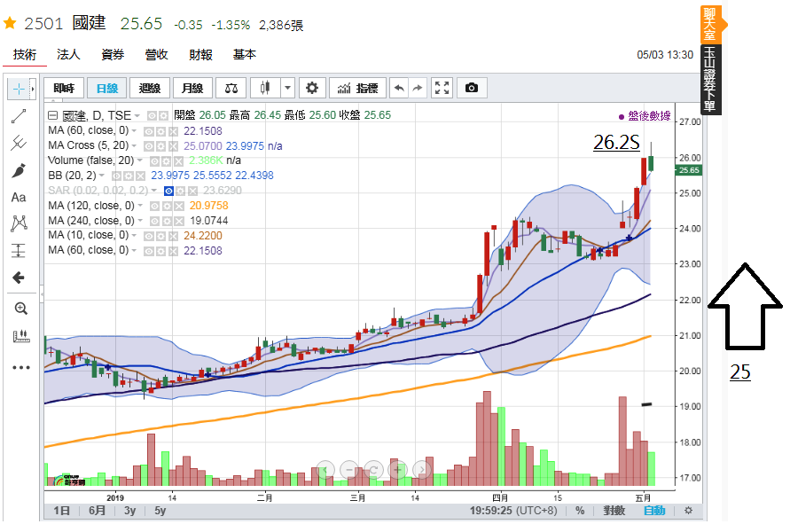Select the 週線 weekly interval button
The width and height of the screenshot is (798, 532).
pos(150,88)
